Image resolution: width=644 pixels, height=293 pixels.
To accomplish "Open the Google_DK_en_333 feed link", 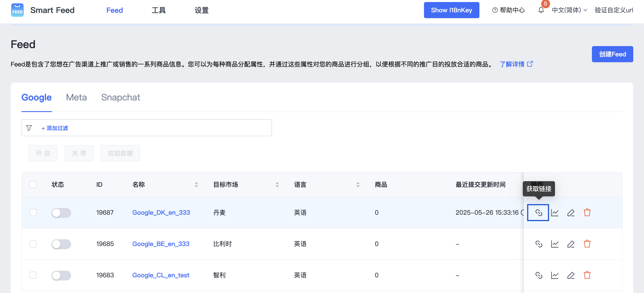I will 161,212.
